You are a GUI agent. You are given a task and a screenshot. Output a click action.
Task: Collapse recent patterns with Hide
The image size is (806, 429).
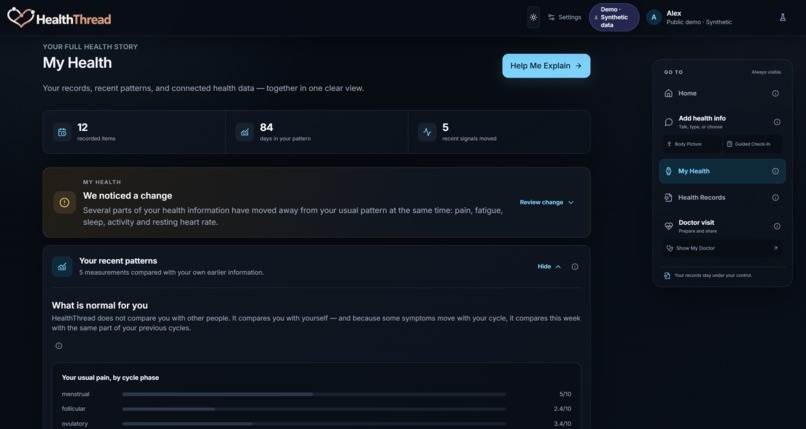[549, 267]
